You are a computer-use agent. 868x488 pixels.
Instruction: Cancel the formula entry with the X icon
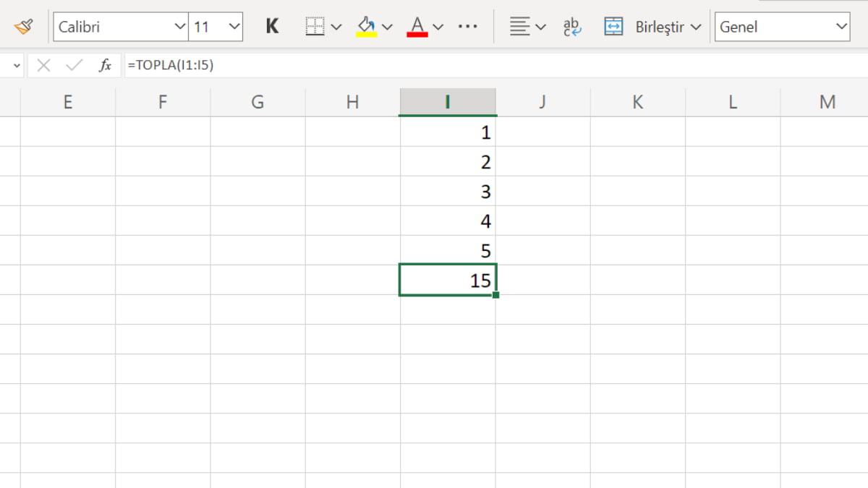coord(43,66)
